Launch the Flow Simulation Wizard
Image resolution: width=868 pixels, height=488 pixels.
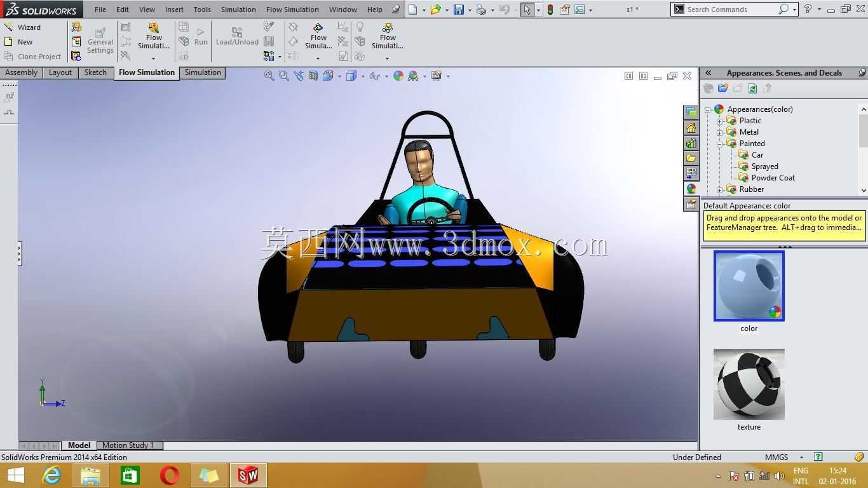[x=22, y=27]
